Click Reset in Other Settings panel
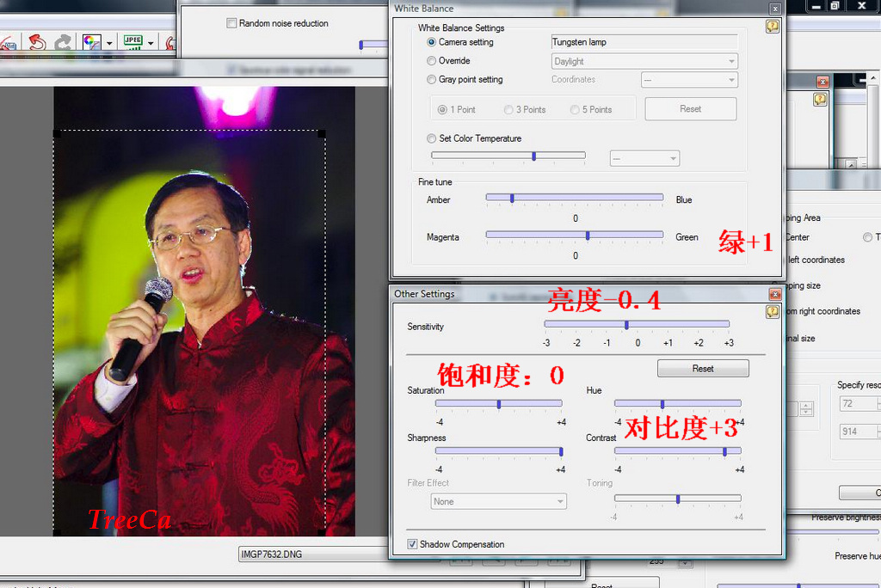881x588 pixels. tap(702, 368)
